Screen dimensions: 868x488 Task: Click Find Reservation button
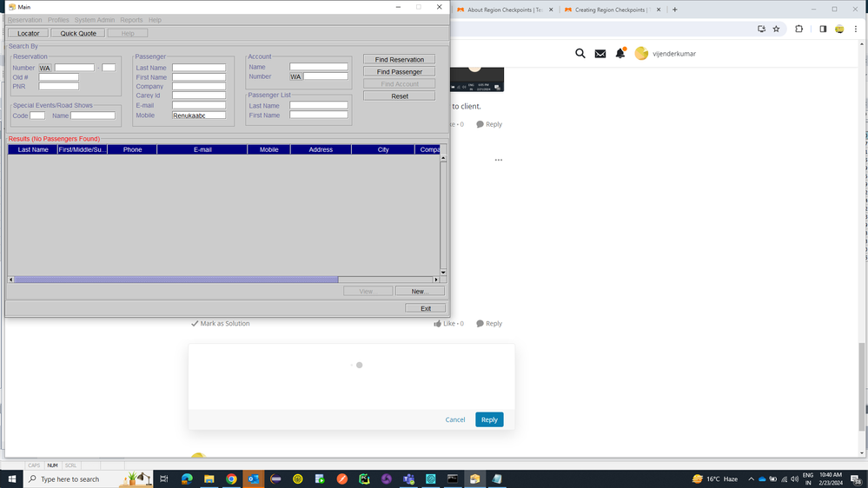click(x=399, y=59)
